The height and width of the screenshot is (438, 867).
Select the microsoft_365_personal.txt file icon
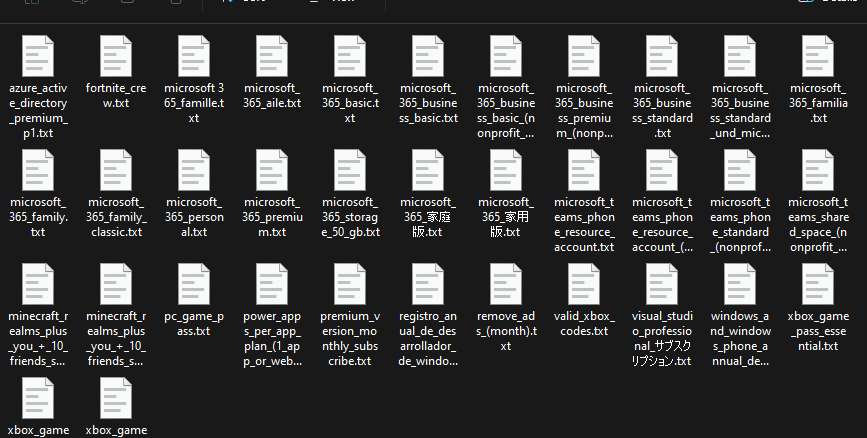[194, 170]
